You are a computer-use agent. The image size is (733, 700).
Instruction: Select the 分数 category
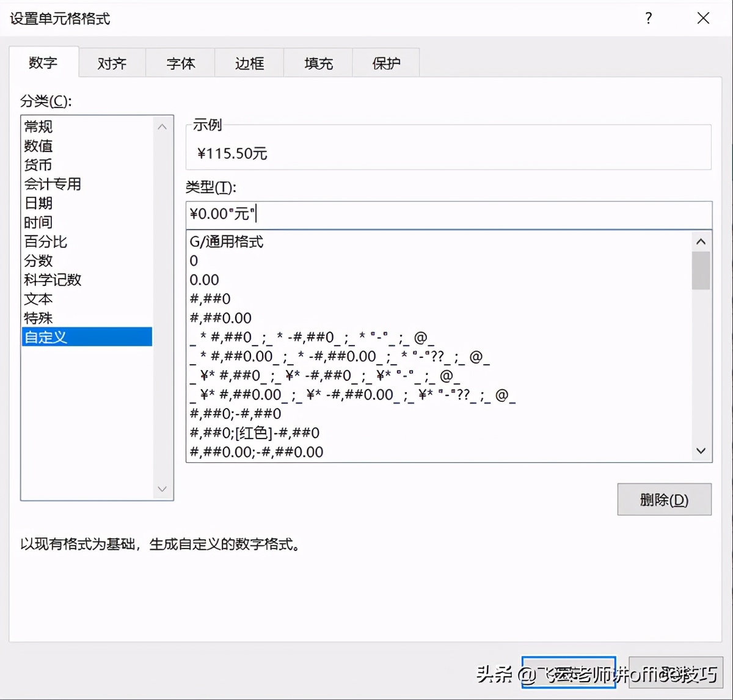coord(87,260)
